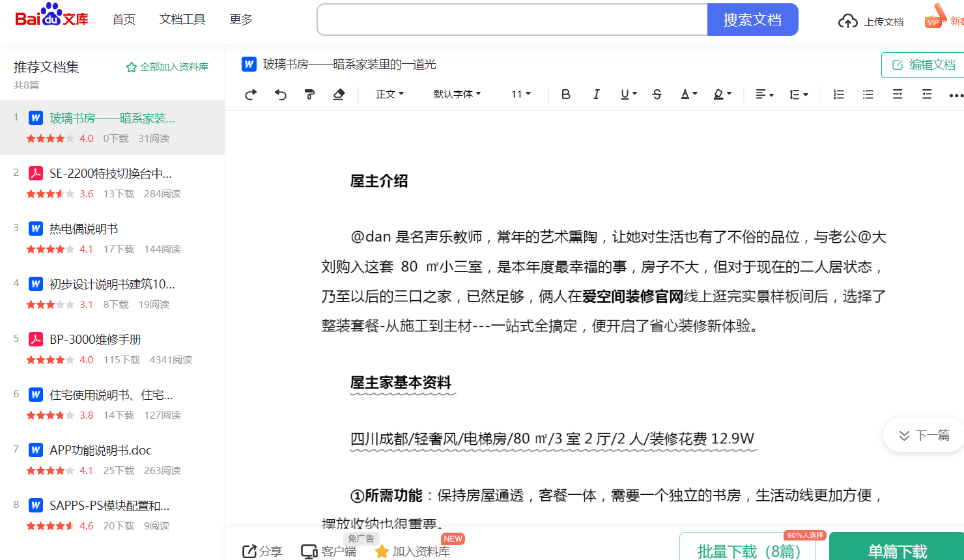Image resolution: width=964 pixels, height=560 pixels.
Task: Open the 默认字体 font dropdown
Action: pyautogui.click(x=456, y=94)
